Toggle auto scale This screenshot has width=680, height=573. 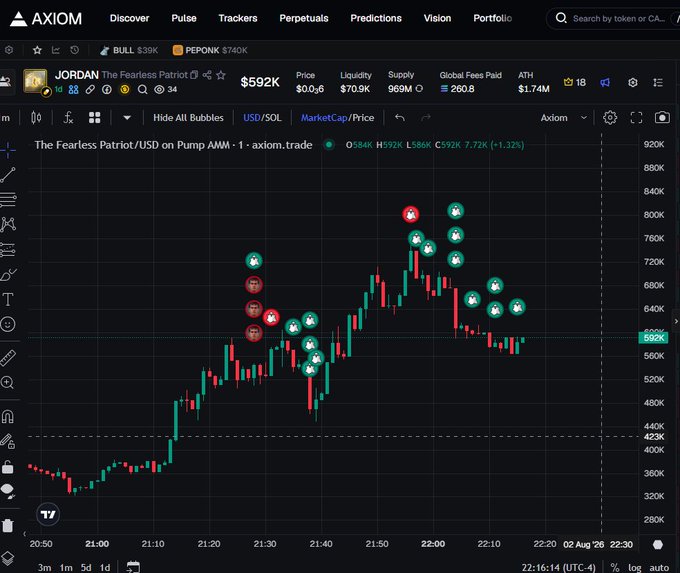click(x=659, y=567)
